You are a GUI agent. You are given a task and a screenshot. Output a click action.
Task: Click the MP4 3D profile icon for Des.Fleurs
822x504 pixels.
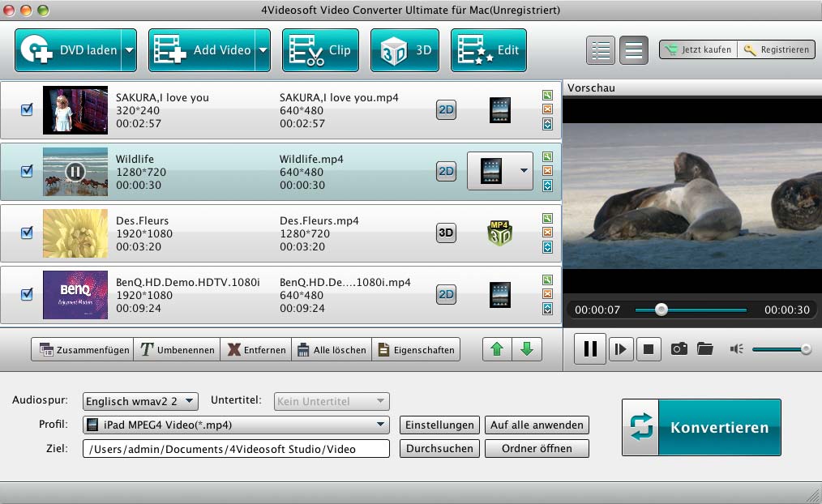point(499,233)
